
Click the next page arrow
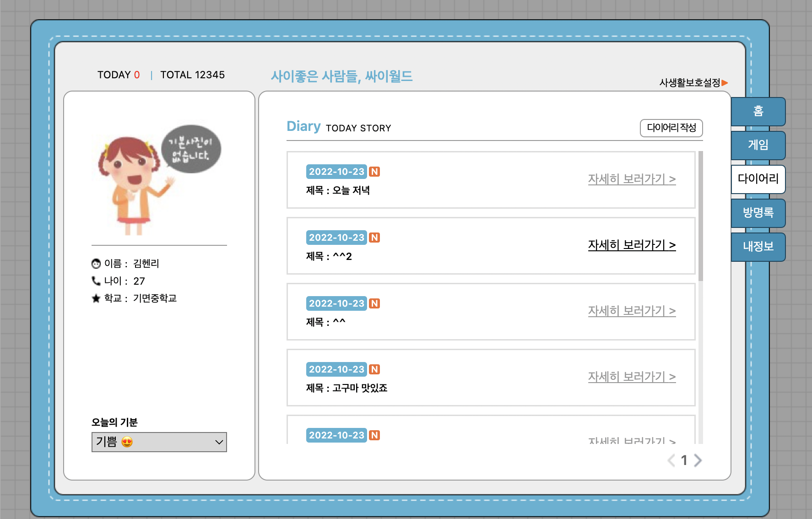(x=698, y=461)
